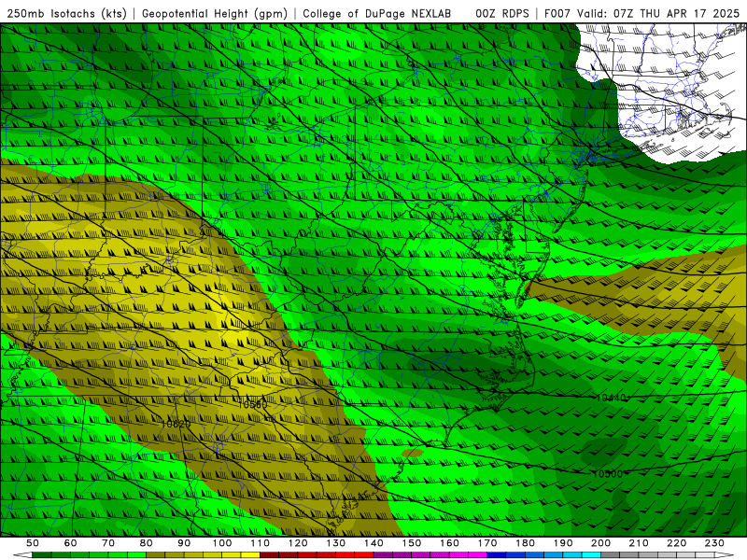Viewport: 747px width, 560px height.
Task: Click the 10560 height contour label
Action: click(x=252, y=405)
